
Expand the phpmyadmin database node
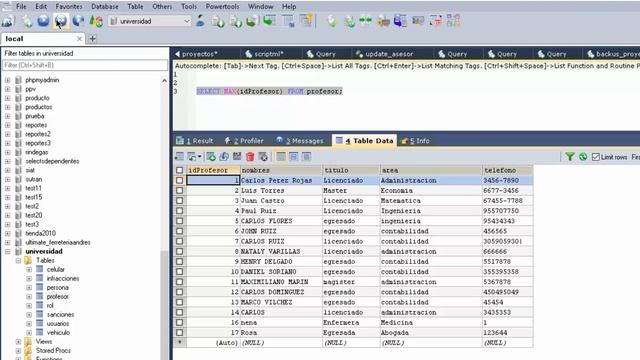8,80
